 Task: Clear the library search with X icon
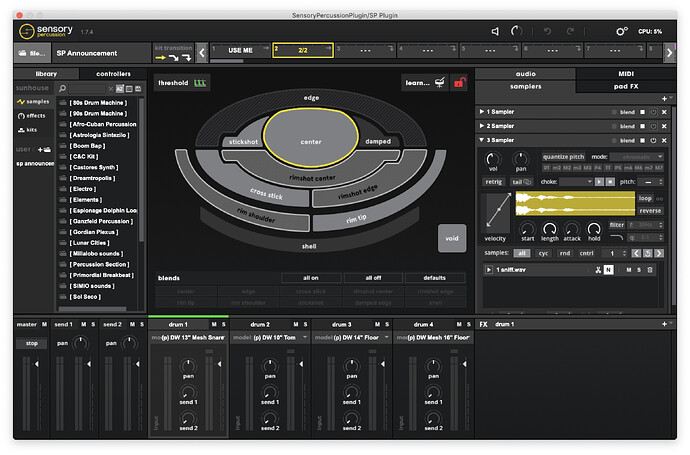click(111, 88)
